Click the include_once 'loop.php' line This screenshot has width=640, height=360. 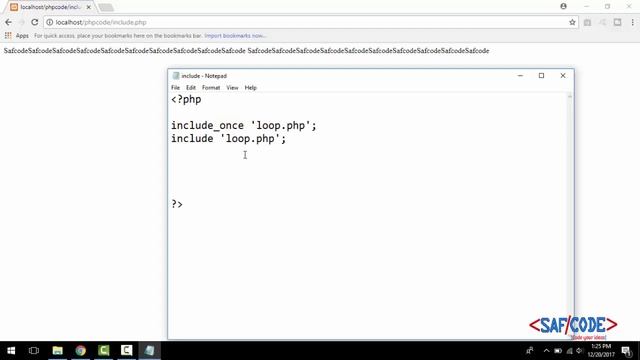244,126
